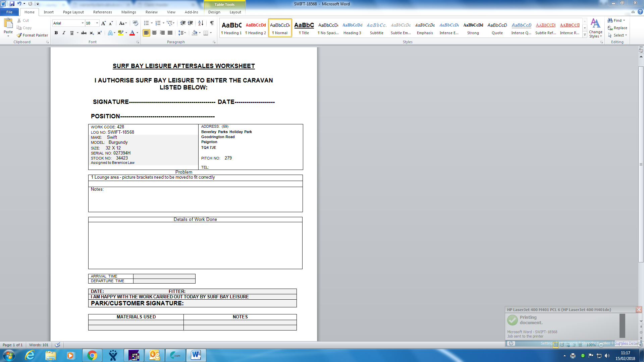This screenshot has width=644, height=362.
Task: Click Increase Indent icon
Action: coord(190,23)
